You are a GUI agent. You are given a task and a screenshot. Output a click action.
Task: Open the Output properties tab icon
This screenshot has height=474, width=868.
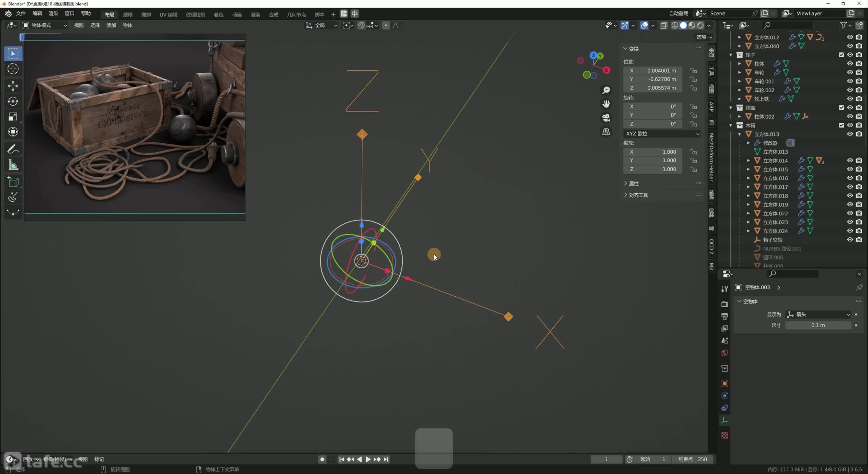[x=725, y=316]
